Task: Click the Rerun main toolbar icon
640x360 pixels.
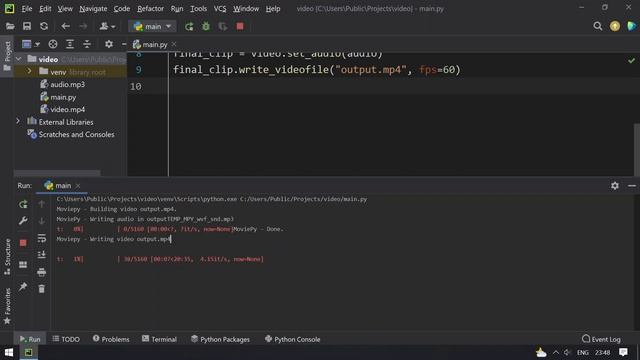Action: point(189,27)
